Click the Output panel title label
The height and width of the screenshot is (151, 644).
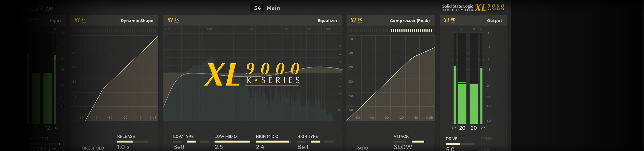click(494, 21)
